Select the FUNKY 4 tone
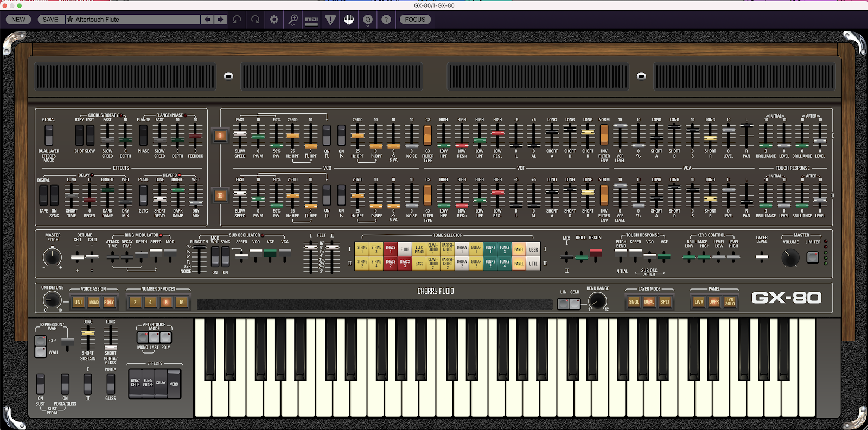868x430 pixels. [x=505, y=264]
